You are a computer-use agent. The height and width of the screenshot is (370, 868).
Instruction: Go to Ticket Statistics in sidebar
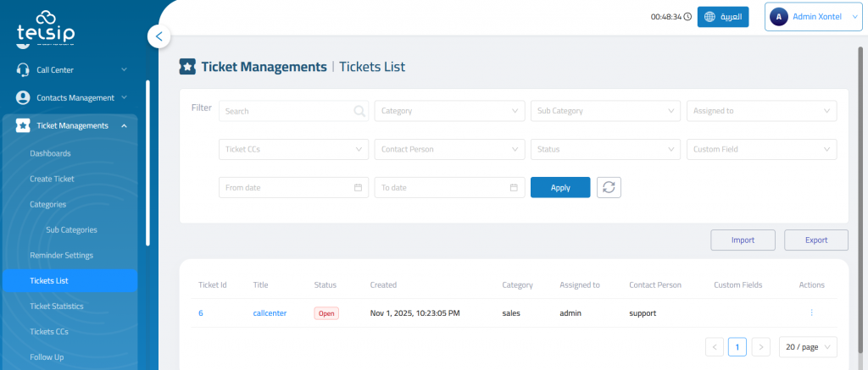coord(57,306)
